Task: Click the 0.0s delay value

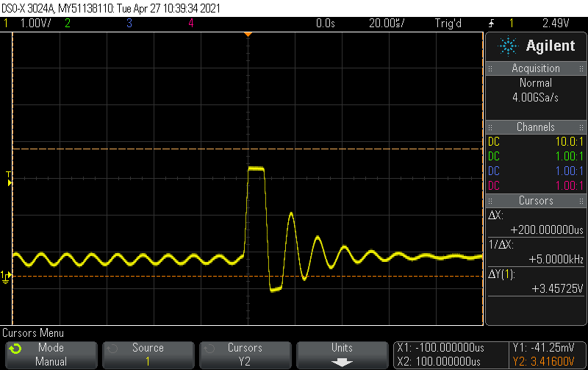Action: tap(325, 24)
